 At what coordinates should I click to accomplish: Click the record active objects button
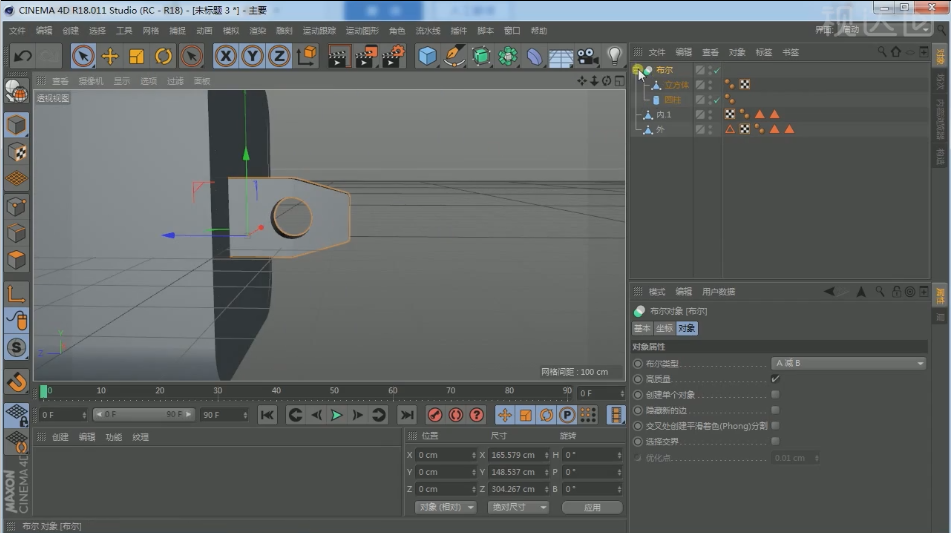click(435, 415)
